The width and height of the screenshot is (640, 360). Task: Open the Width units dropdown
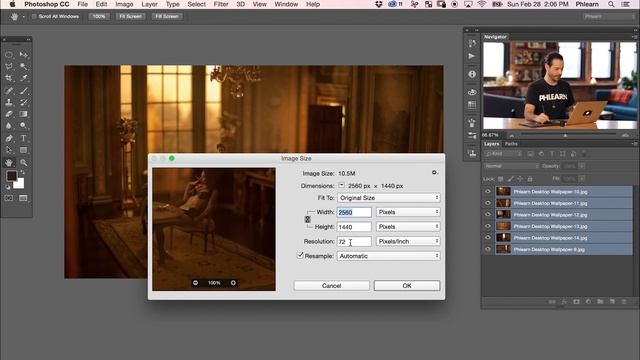click(408, 212)
